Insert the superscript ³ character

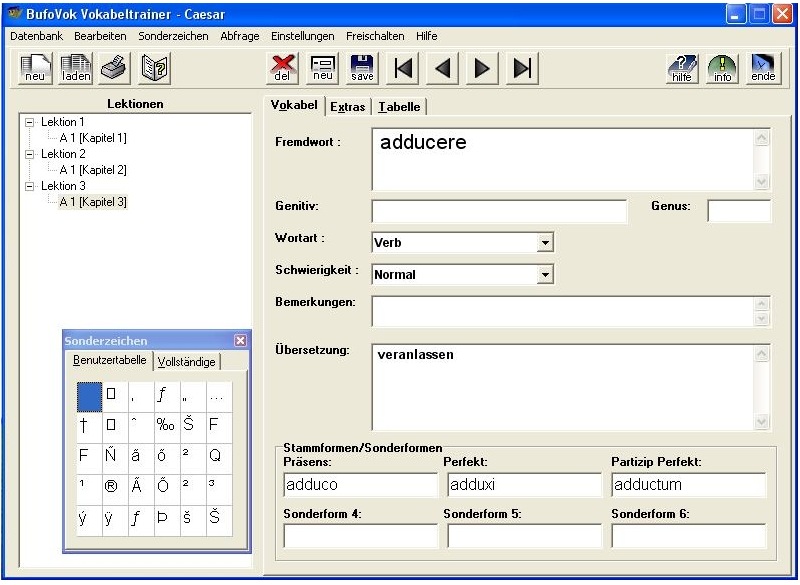tap(219, 488)
